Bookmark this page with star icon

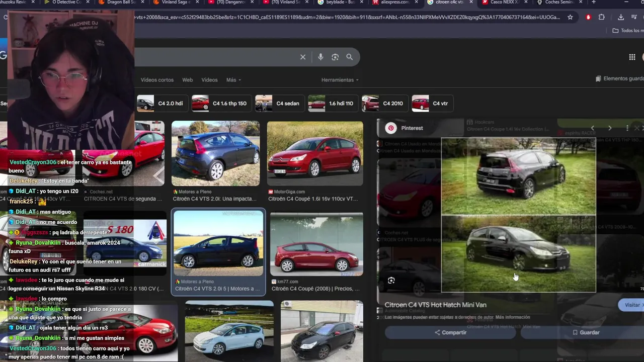[x=570, y=17]
